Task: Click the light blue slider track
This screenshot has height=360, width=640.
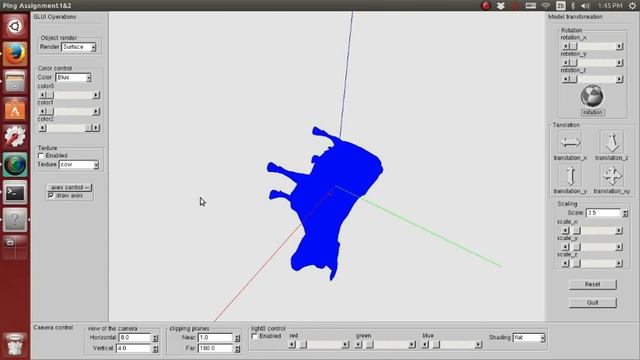Action: (451, 344)
